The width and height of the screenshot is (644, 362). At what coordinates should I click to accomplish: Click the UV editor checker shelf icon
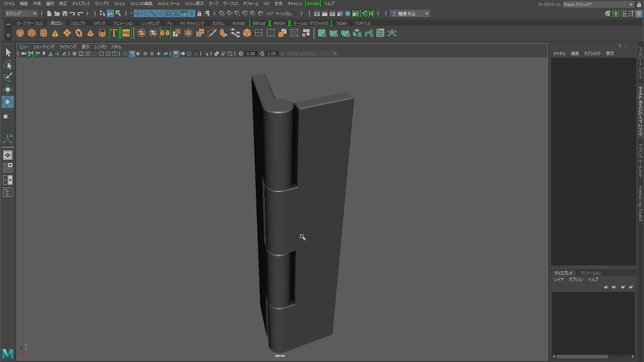point(380,33)
